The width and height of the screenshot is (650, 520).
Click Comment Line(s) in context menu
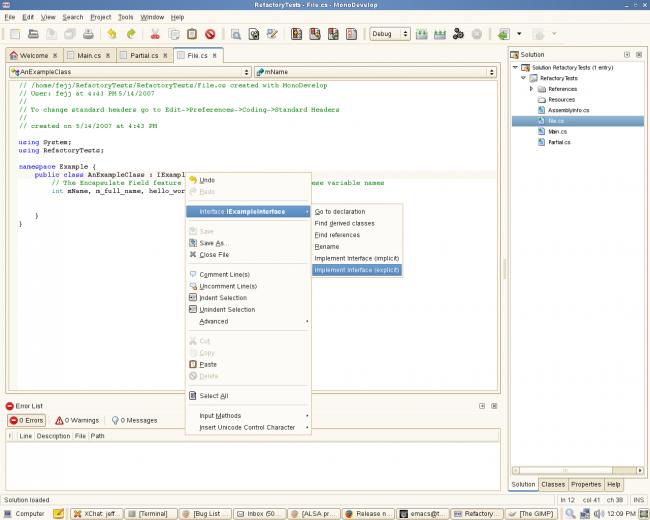(x=248, y=275)
